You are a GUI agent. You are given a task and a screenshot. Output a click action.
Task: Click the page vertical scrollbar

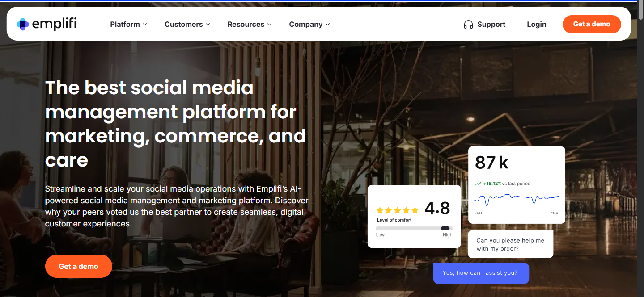point(641,148)
